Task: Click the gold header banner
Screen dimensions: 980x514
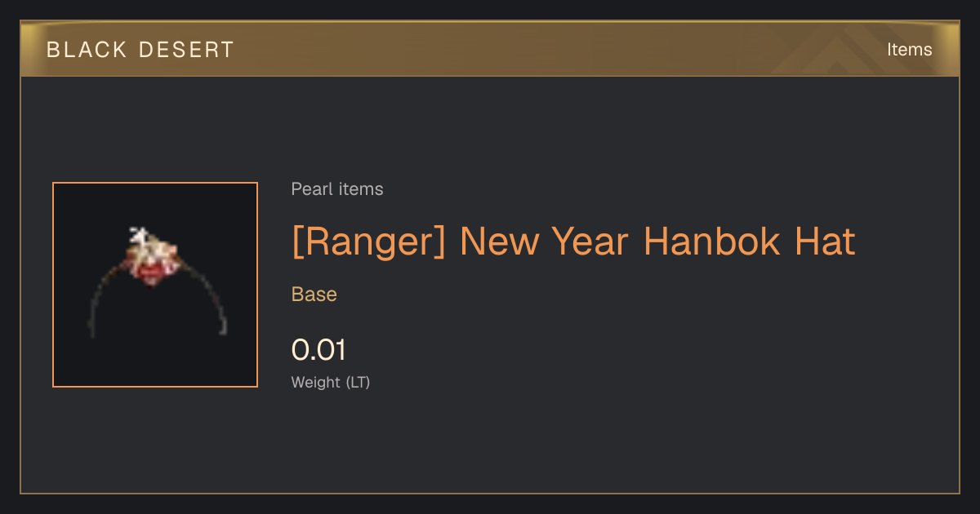Action: (x=490, y=49)
